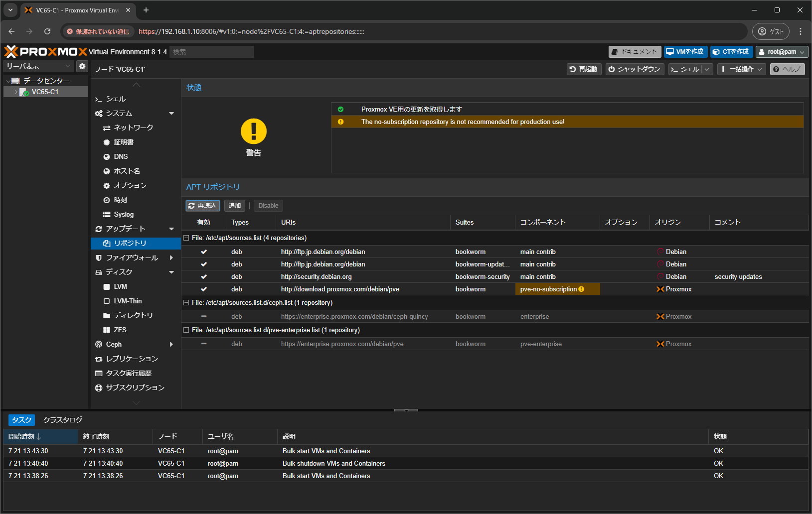Select security.debian.org row enabled checkmark
Viewport: 812px width, 514px height.
click(204, 277)
